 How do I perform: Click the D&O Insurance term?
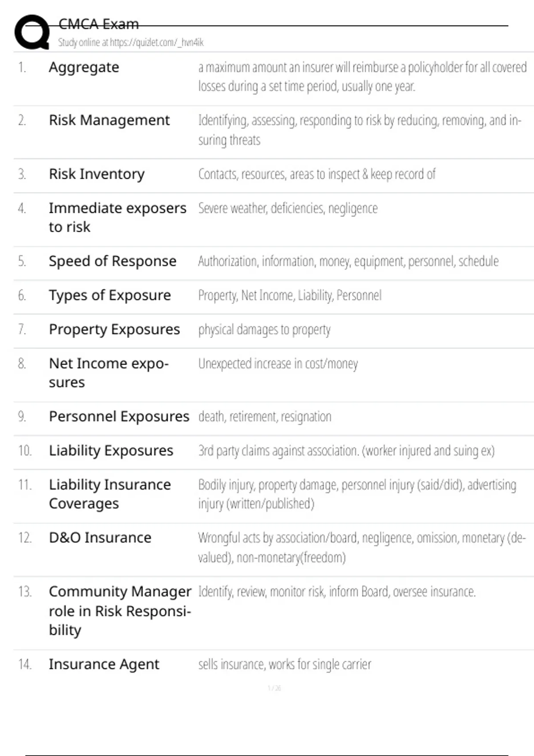(100, 538)
